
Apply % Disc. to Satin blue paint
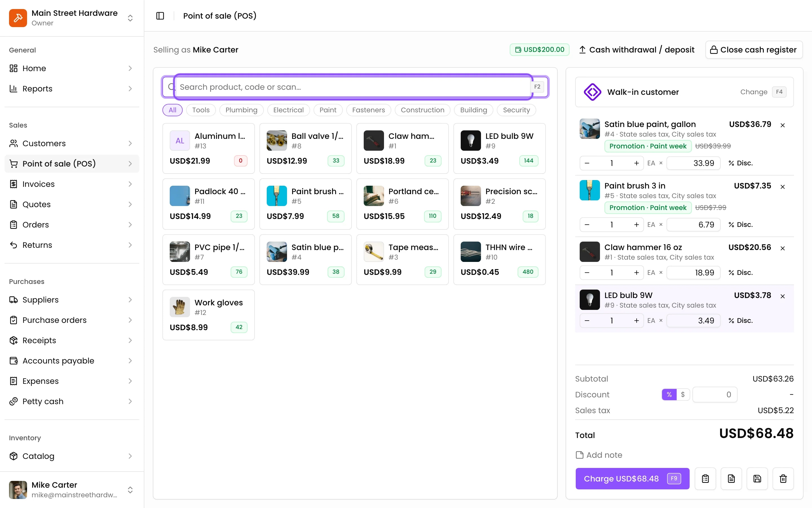pos(740,163)
